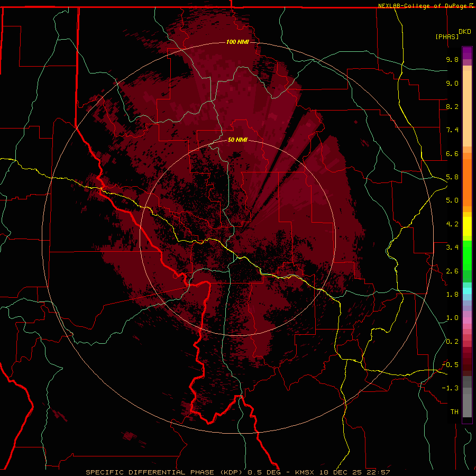Pick the pink segment of color bar

pos(467,321)
